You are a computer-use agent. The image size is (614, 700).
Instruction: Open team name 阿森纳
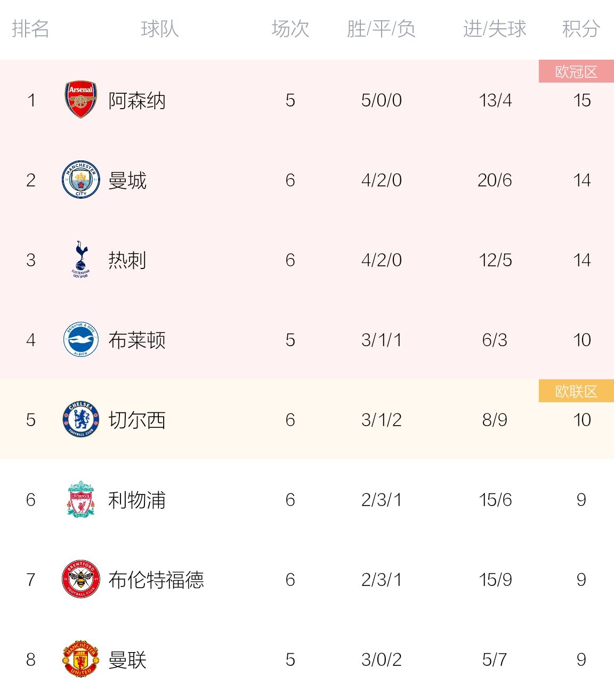[137, 100]
